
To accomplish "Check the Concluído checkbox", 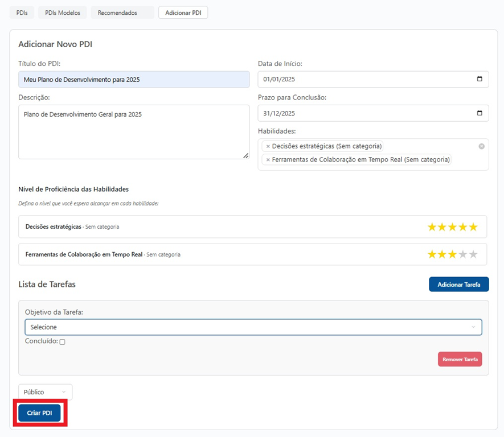I will [63, 342].
